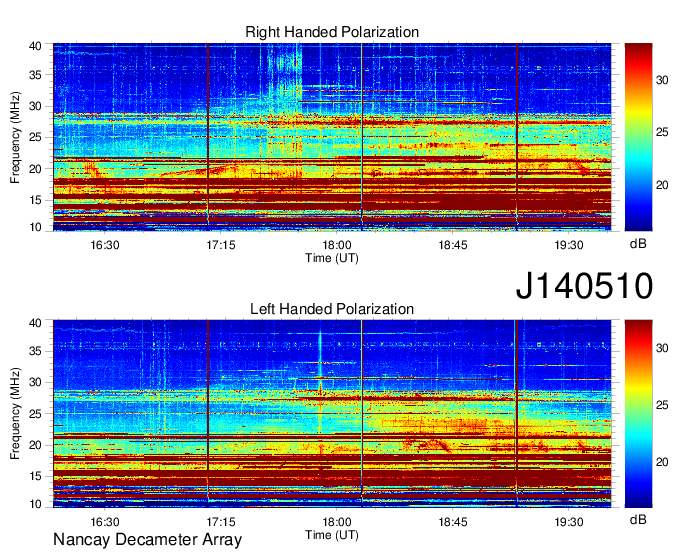The height and width of the screenshot is (552, 680).
Task: Click the "Left Handed Polarization" title
Action: pyautogui.click(x=332, y=309)
